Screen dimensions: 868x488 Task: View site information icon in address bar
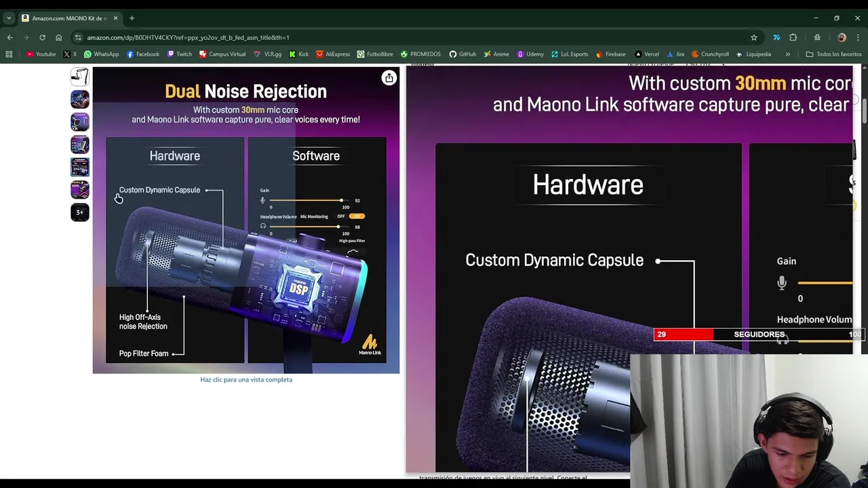(78, 37)
